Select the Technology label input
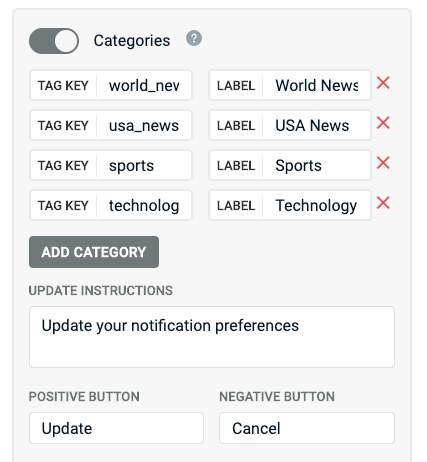The width and height of the screenshot is (427, 462). (x=317, y=205)
